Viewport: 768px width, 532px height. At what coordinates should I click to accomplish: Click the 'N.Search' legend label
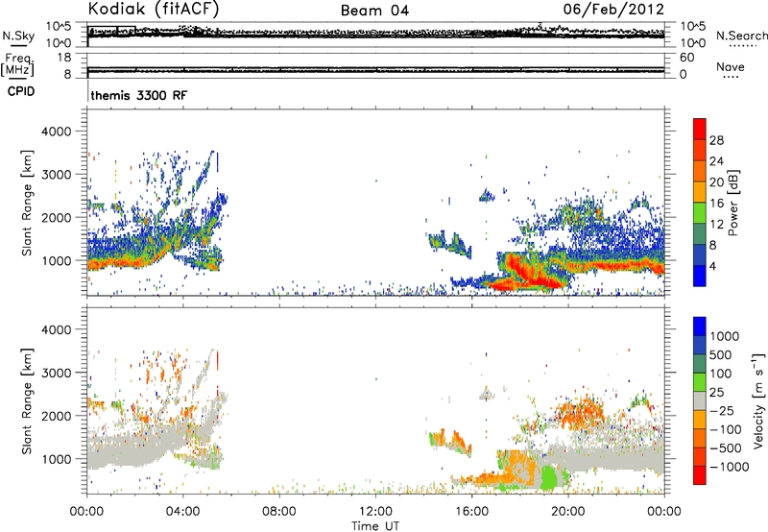coord(741,36)
